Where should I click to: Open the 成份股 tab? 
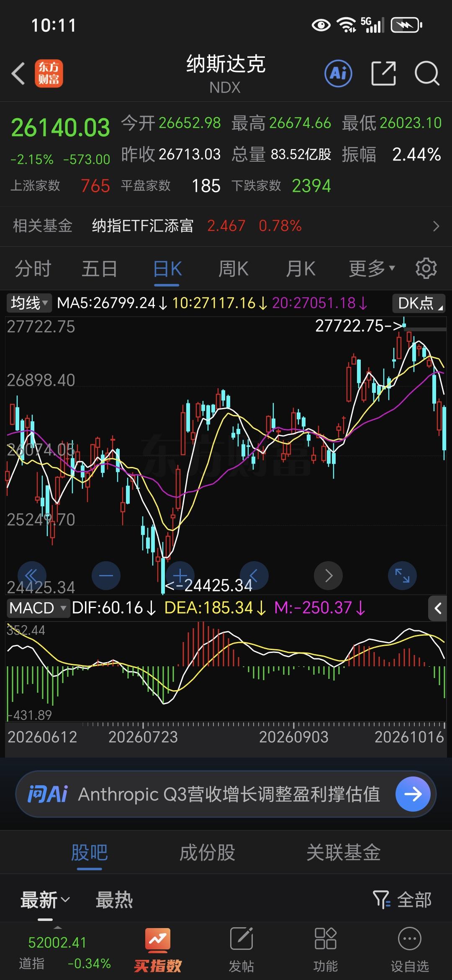point(207,853)
